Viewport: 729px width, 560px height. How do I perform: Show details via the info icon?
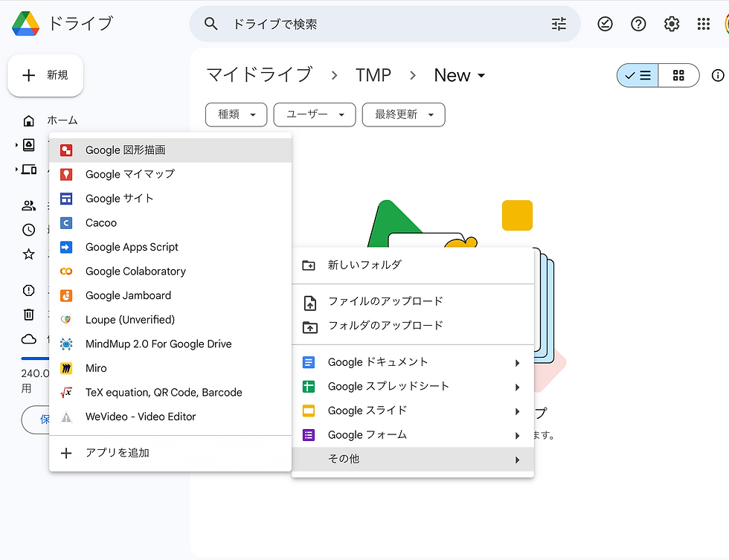[x=717, y=75]
